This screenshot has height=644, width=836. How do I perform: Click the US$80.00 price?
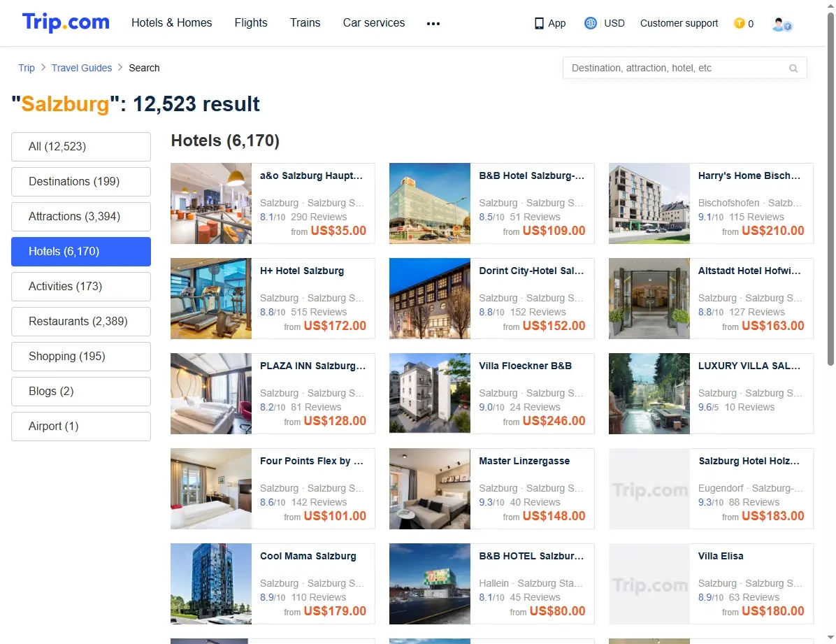tap(557, 611)
